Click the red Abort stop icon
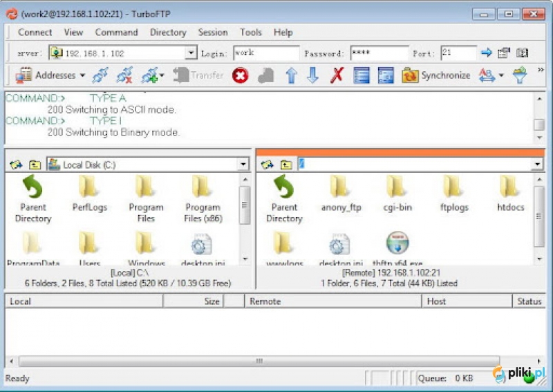Screen dimensions: 553x392 point(240,75)
